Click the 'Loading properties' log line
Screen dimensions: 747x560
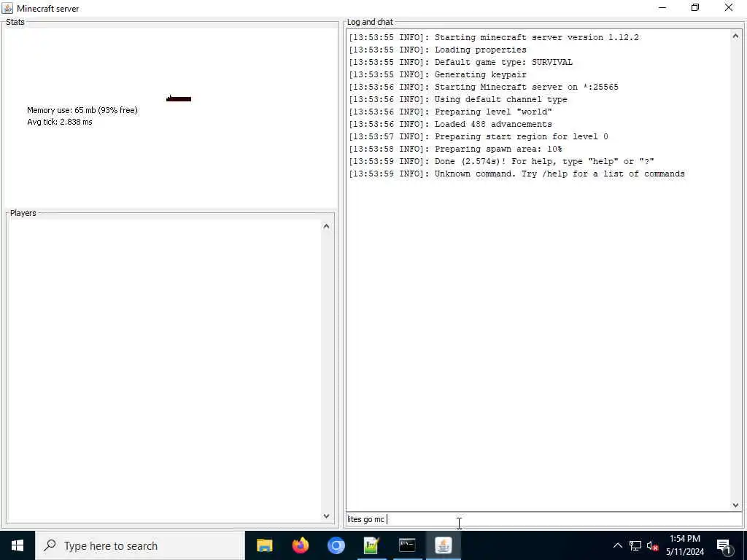[x=438, y=50]
